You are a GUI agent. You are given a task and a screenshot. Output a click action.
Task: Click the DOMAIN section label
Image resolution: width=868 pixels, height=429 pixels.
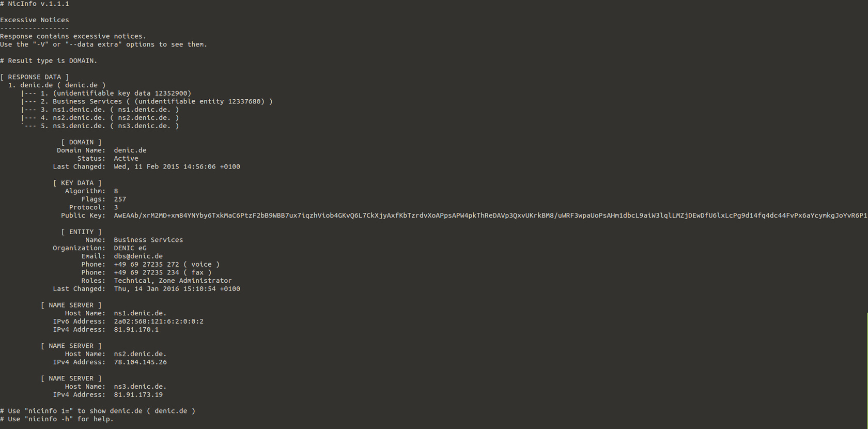(x=82, y=142)
